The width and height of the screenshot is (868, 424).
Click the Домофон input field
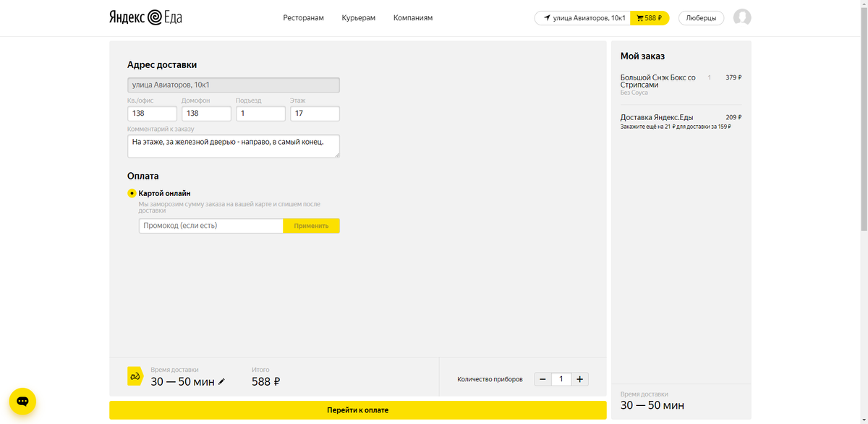pos(206,114)
